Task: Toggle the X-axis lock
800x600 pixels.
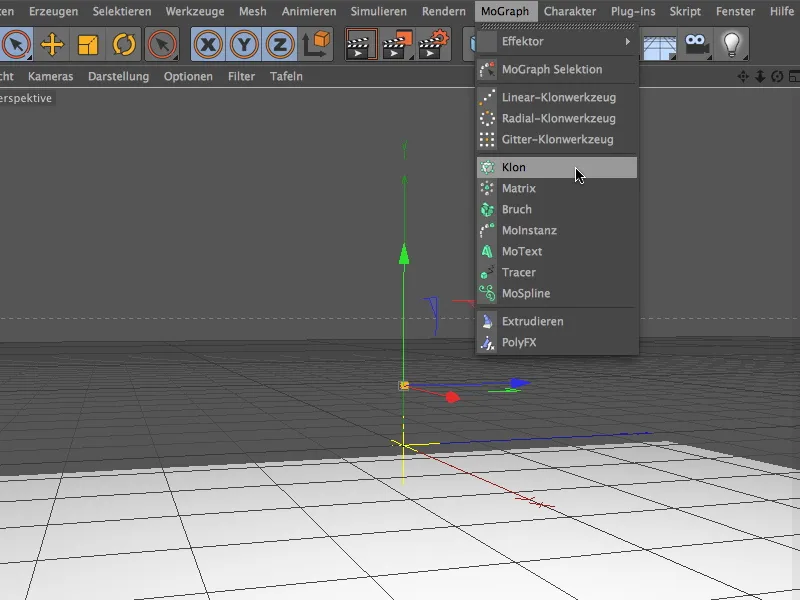Action: pyautogui.click(x=207, y=44)
